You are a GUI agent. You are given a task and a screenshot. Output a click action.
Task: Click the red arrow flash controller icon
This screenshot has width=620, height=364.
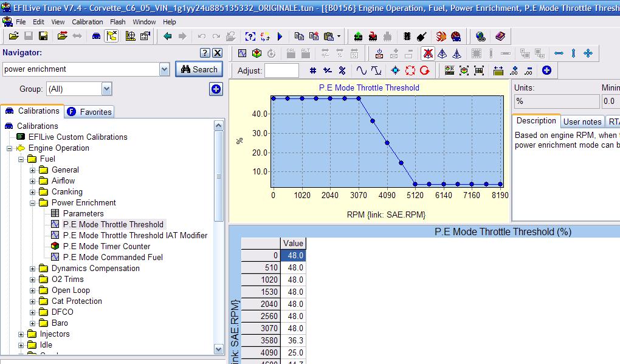[x=373, y=36]
